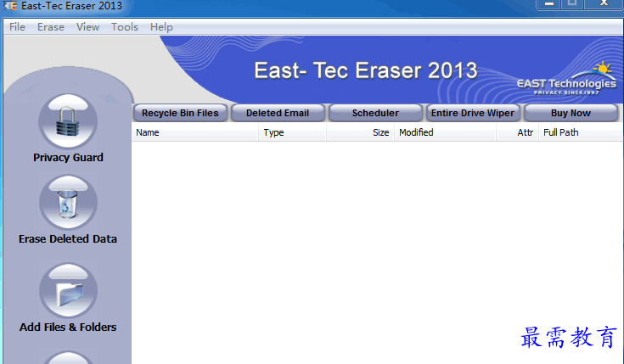Click the Deleted Email button

(278, 113)
